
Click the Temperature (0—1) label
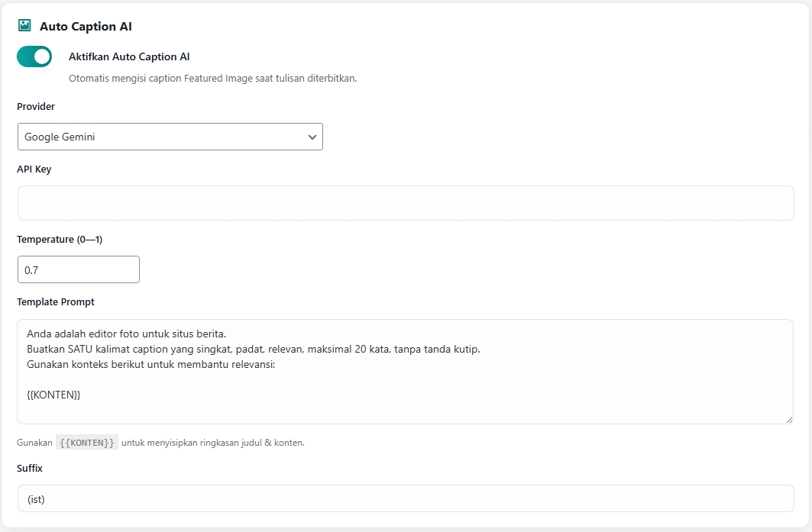(x=60, y=240)
